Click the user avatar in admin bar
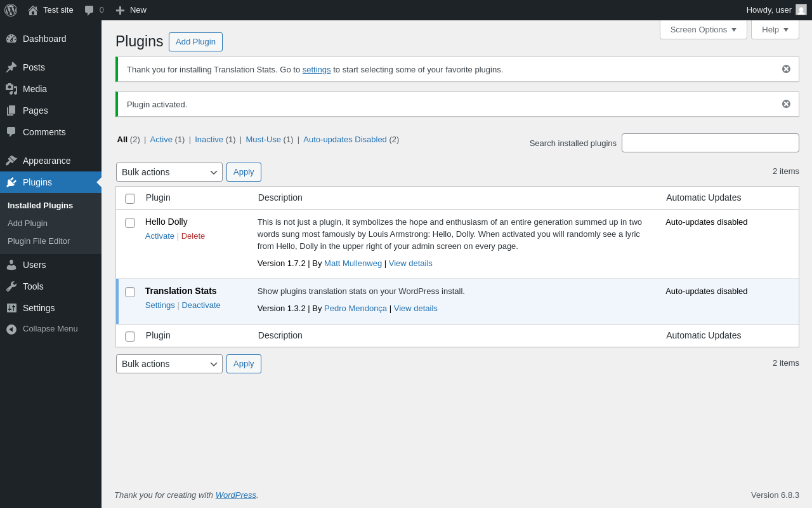 click(x=801, y=10)
